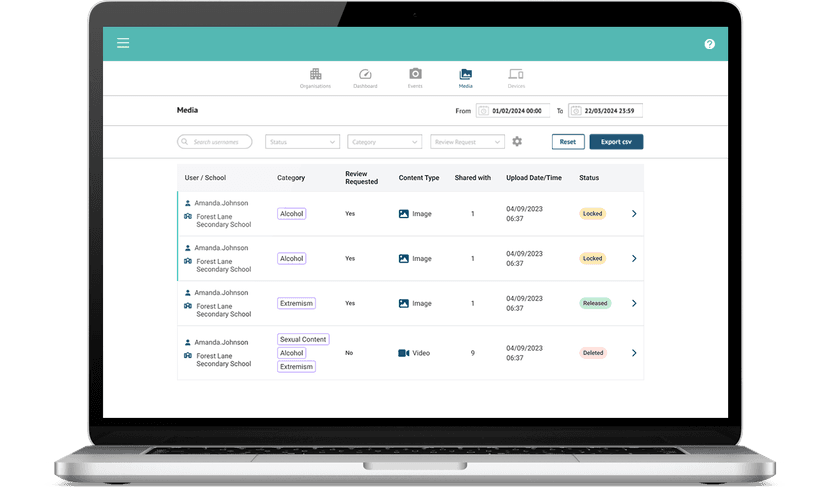Click user icon in first row
The image size is (828, 488).
point(187,203)
